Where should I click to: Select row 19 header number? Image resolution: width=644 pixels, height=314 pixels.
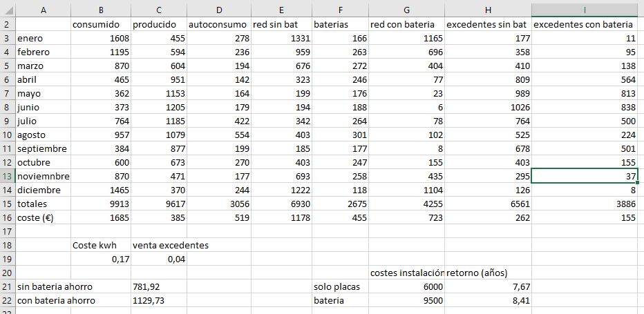tap(8, 259)
